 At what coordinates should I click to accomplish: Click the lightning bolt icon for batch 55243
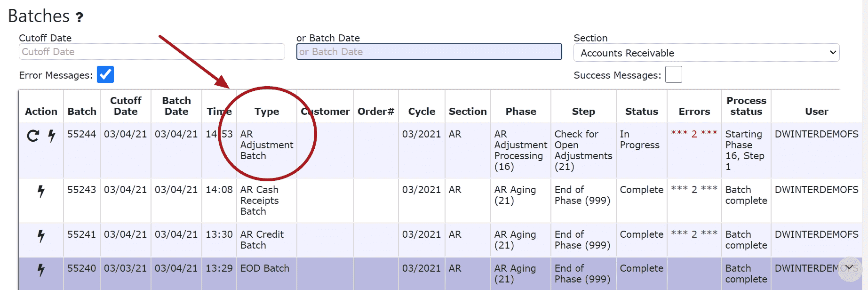tap(41, 191)
